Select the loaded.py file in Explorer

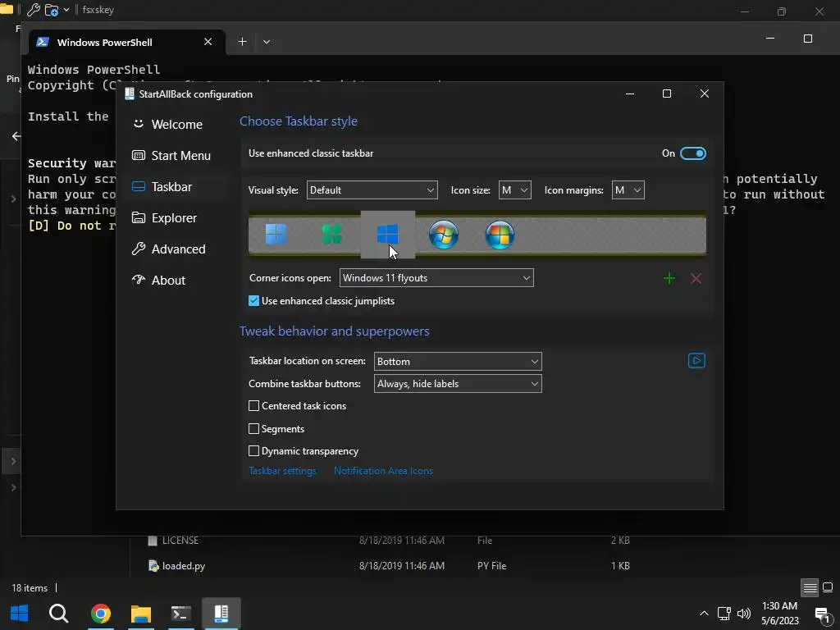(183, 566)
